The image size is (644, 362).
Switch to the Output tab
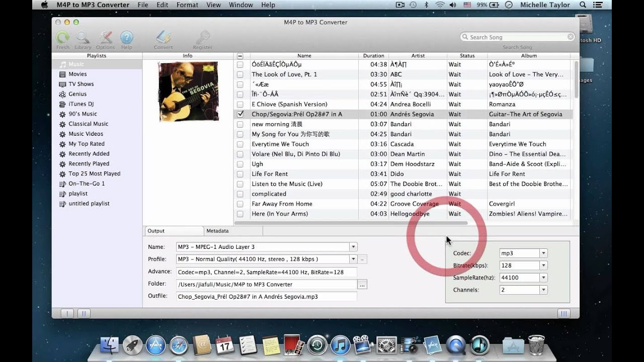(174, 231)
